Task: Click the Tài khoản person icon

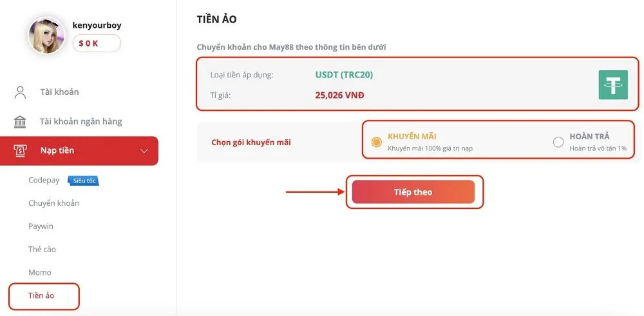Action: pos(20,92)
